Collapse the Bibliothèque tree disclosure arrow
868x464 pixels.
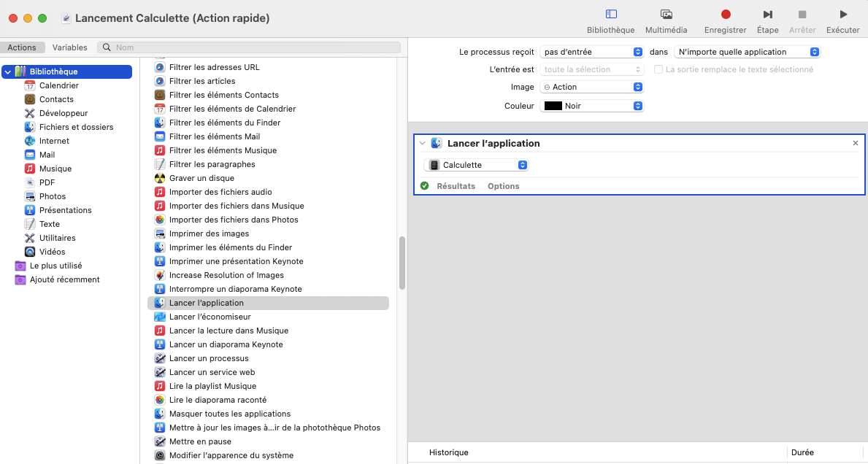7,71
